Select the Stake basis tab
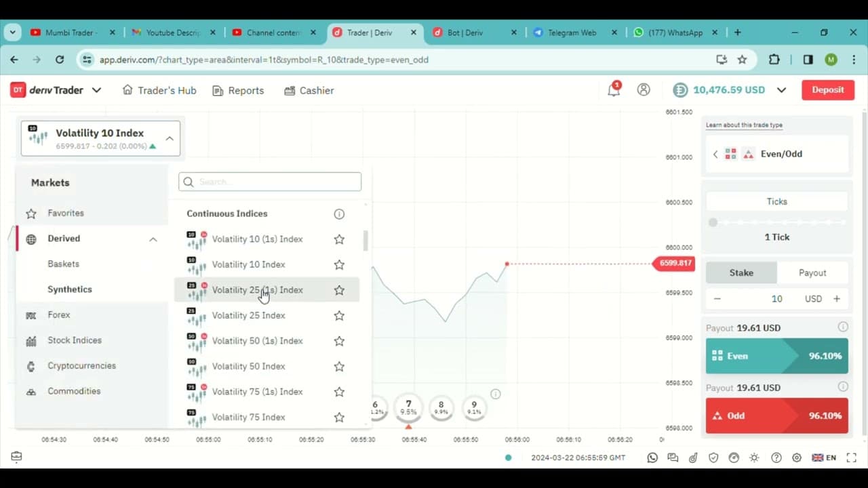 (x=741, y=272)
